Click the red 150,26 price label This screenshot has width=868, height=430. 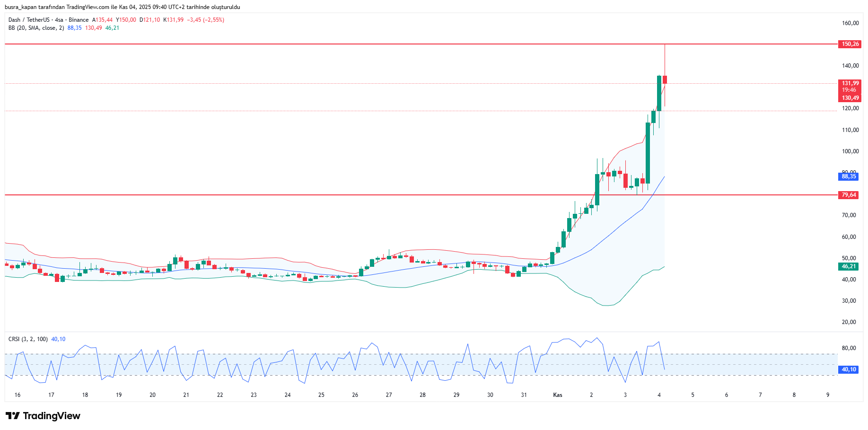coord(850,44)
